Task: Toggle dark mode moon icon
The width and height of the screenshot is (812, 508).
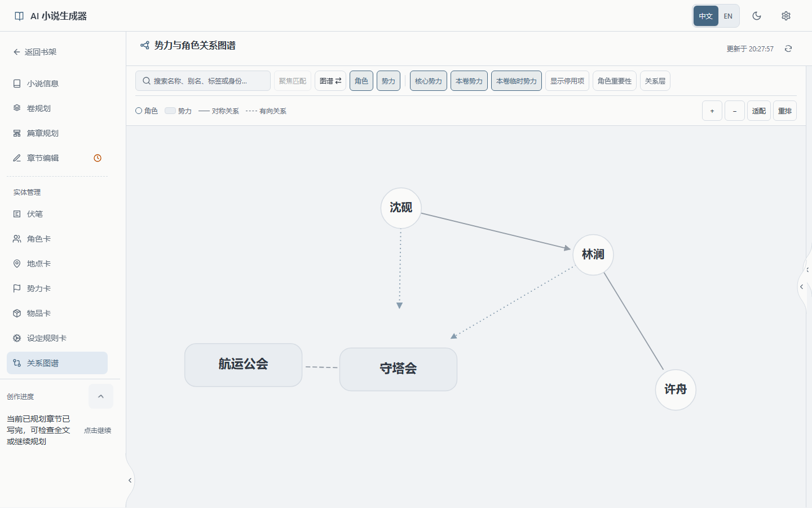Action: pos(757,16)
